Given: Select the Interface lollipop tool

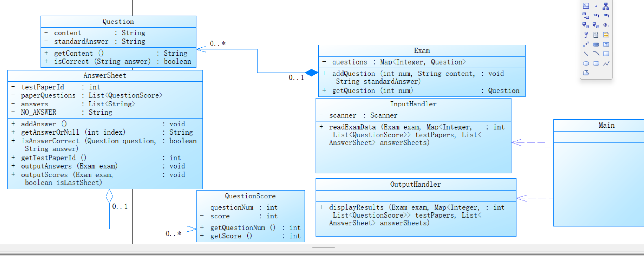Looking at the screenshot, I should [586, 35].
